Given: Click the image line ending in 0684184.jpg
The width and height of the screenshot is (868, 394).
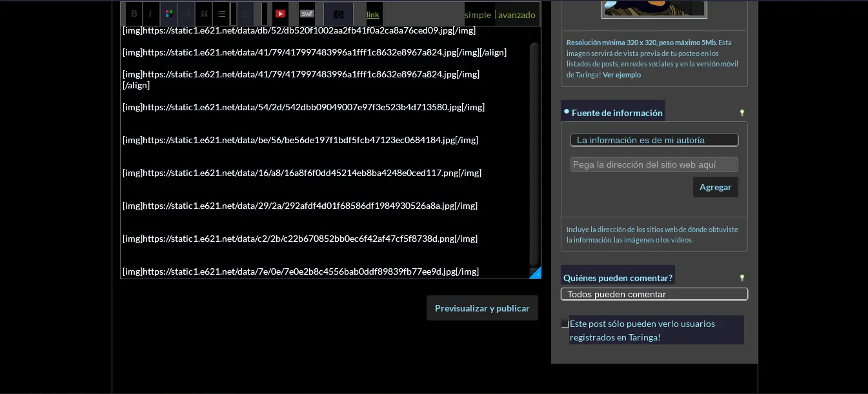Looking at the screenshot, I should (300, 140).
